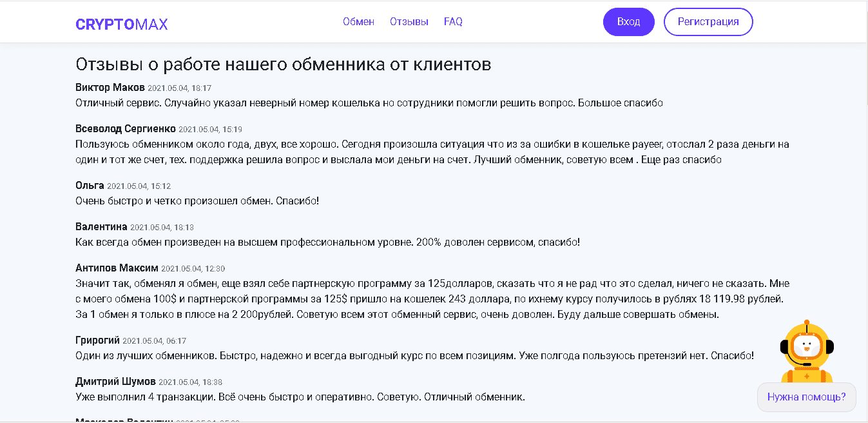The width and height of the screenshot is (868, 423).
Task: Open the FAQ navigation link
Action: pos(453,21)
